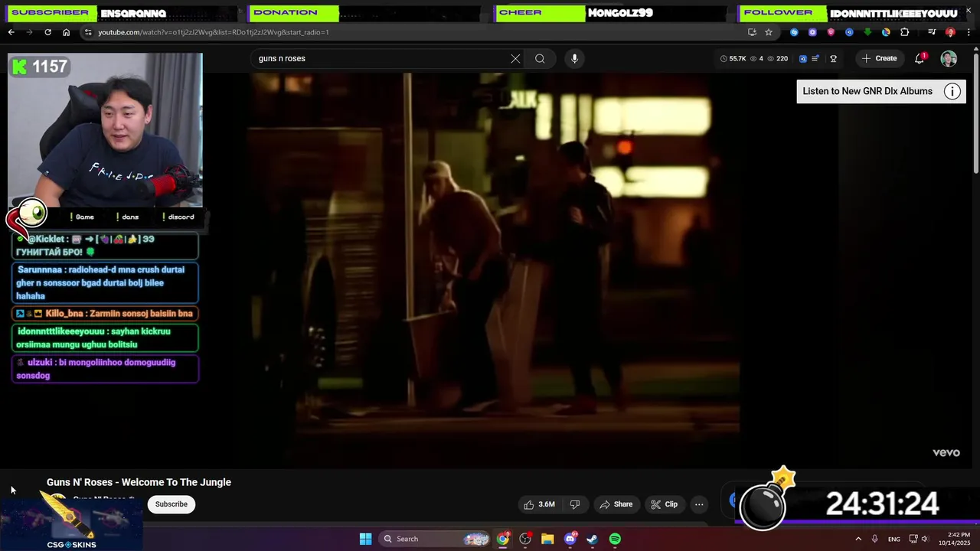Open the Create menu

tap(879, 58)
